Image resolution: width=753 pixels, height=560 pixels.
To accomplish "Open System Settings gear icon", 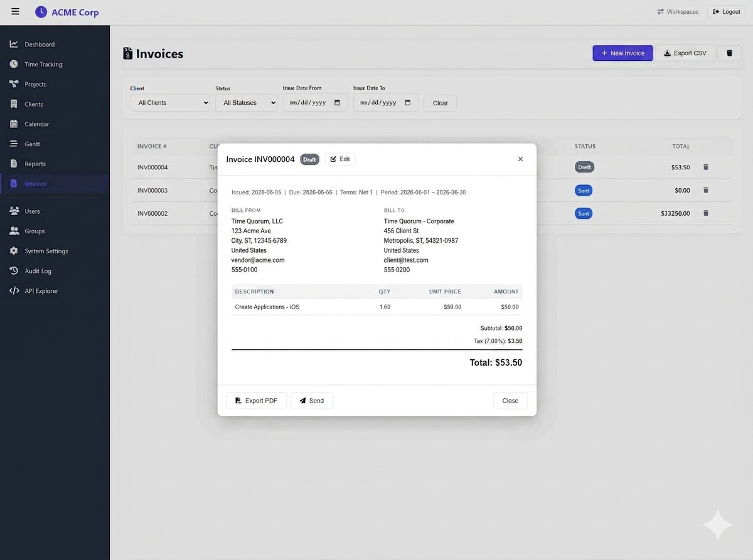I will pos(14,251).
